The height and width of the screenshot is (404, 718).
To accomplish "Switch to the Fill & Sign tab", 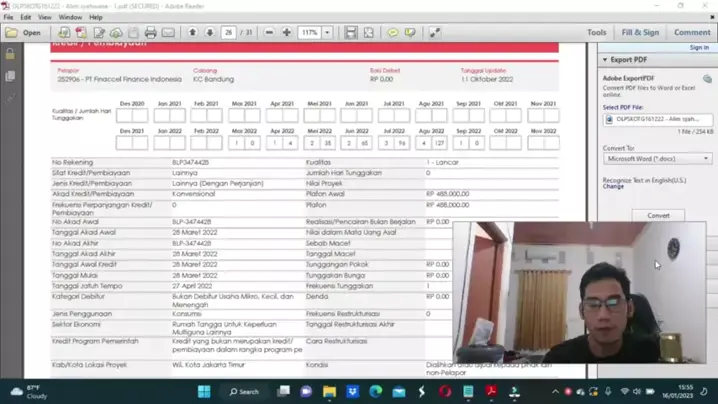I will [x=639, y=32].
